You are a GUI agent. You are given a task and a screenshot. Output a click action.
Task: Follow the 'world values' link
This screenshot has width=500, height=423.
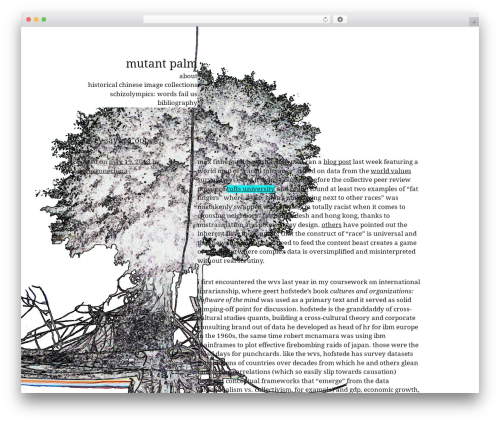point(391,171)
